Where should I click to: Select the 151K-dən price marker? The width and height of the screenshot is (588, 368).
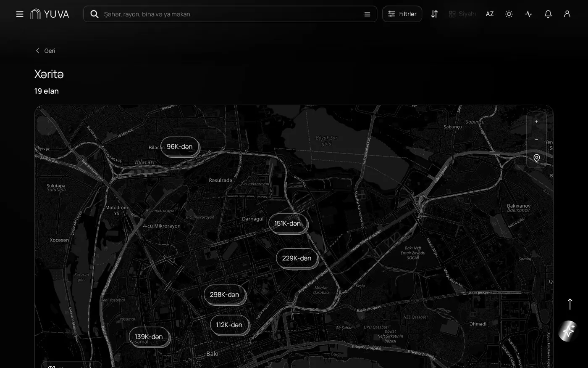pyautogui.click(x=288, y=224)
